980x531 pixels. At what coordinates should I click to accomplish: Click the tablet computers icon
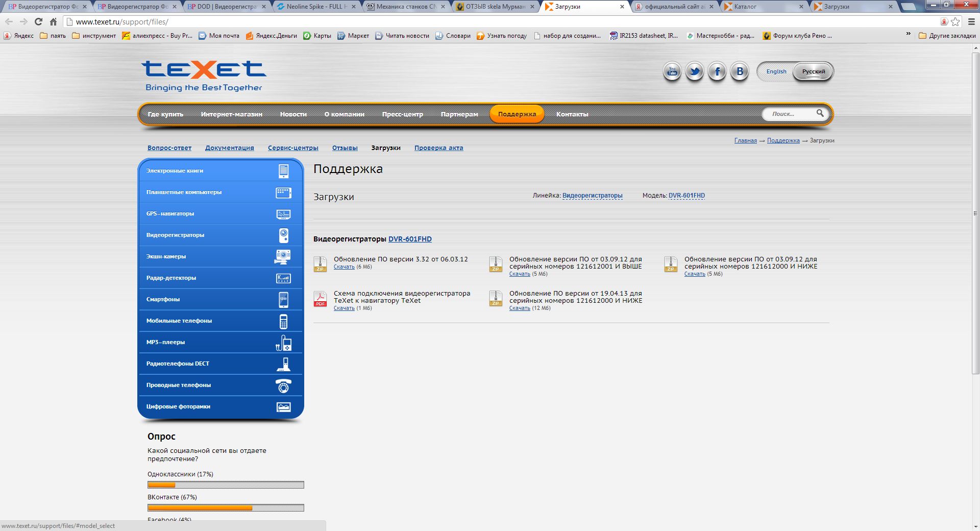pos(283,192)
